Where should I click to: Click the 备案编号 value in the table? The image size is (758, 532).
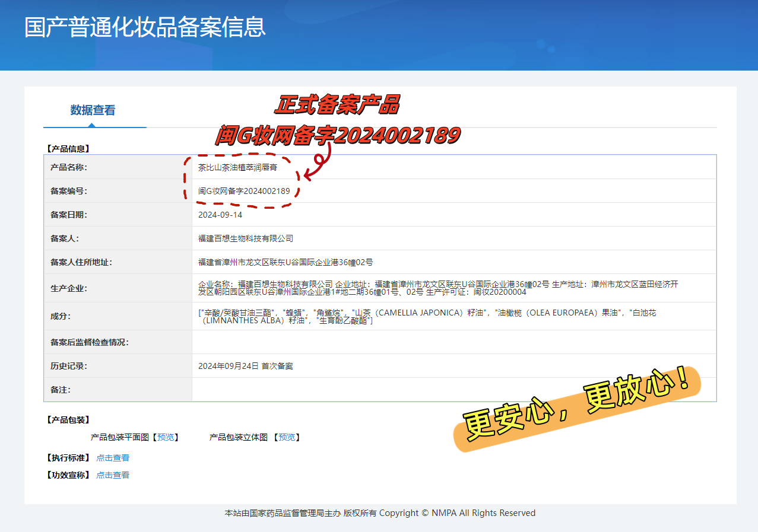(244, 191)
